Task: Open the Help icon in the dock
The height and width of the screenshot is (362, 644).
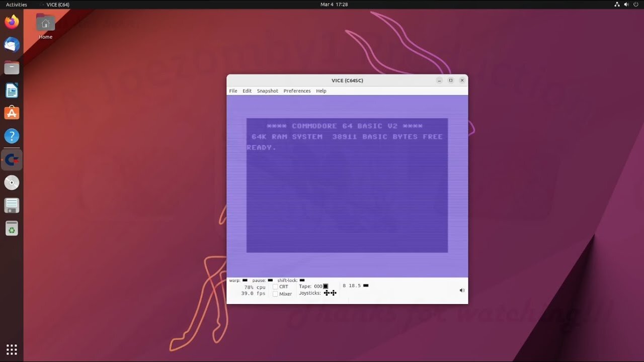Action: tap(12, 136)
